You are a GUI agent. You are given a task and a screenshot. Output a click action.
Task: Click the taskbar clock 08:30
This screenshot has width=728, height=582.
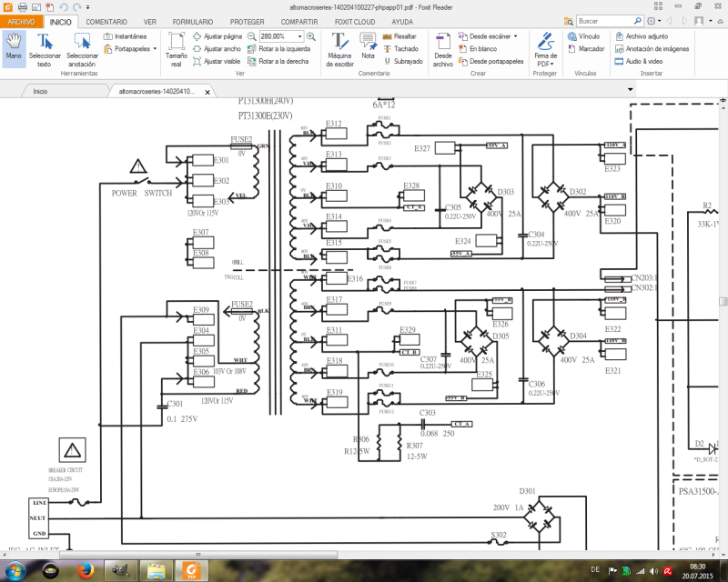697,567
